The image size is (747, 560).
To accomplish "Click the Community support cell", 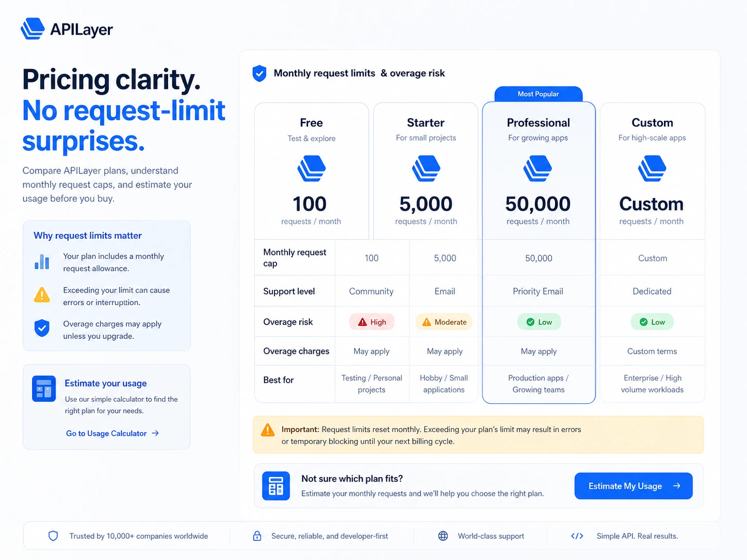I will (x=371, y=291).
